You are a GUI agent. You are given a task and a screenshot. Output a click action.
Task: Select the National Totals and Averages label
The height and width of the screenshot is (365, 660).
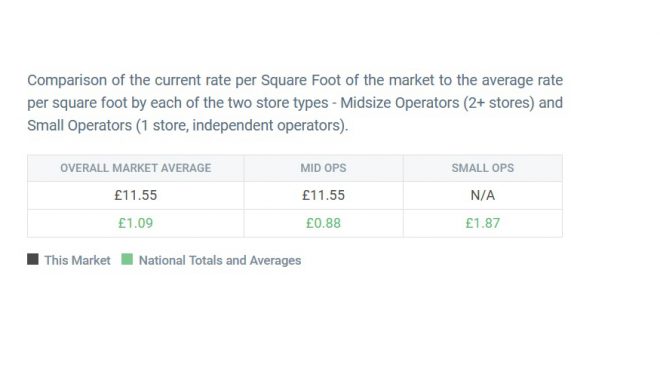(220, 261)
